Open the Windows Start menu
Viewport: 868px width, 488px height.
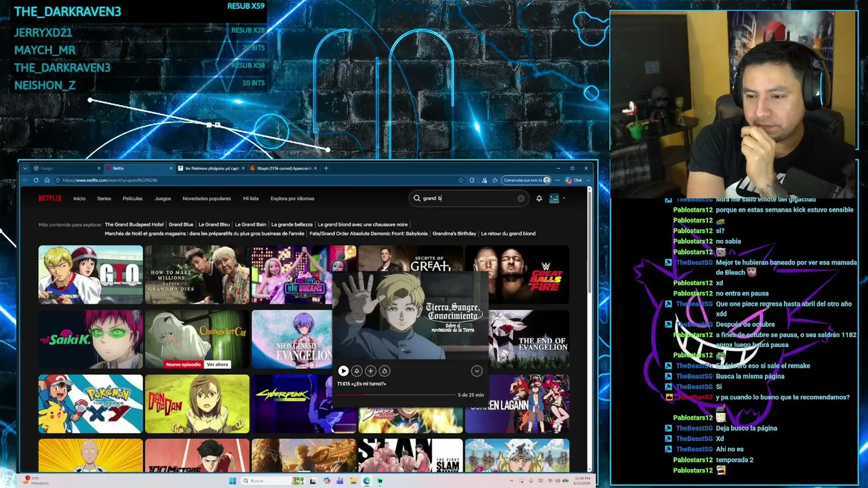[x=233, y=481]
